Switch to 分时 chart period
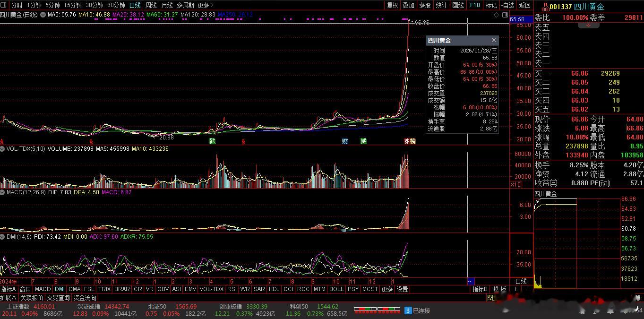 (x=17, y=5)
